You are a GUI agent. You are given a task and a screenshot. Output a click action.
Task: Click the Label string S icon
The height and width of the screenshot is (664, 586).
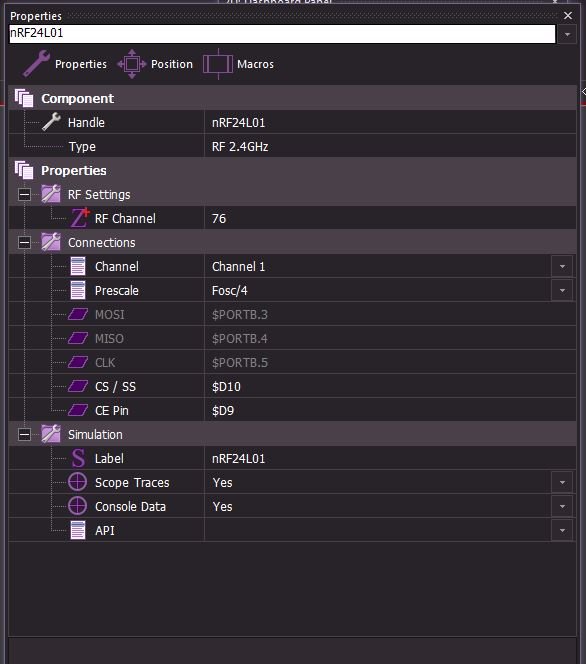[x=78, y=458]
